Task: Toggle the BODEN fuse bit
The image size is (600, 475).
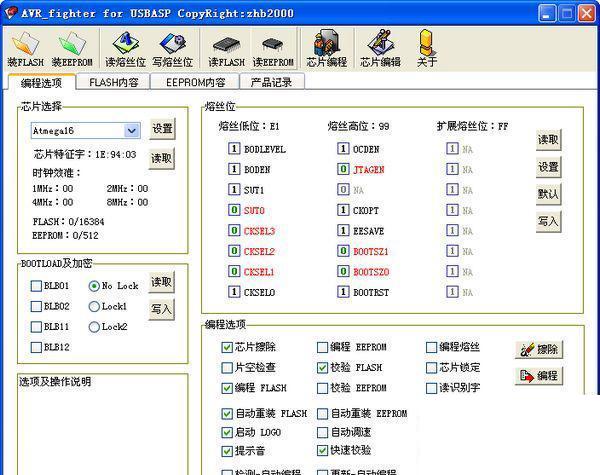Action: coord(234,169)
